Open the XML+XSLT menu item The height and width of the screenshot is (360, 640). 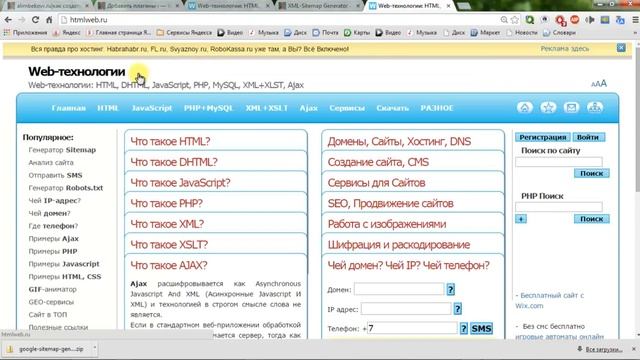tap(267, 108)
